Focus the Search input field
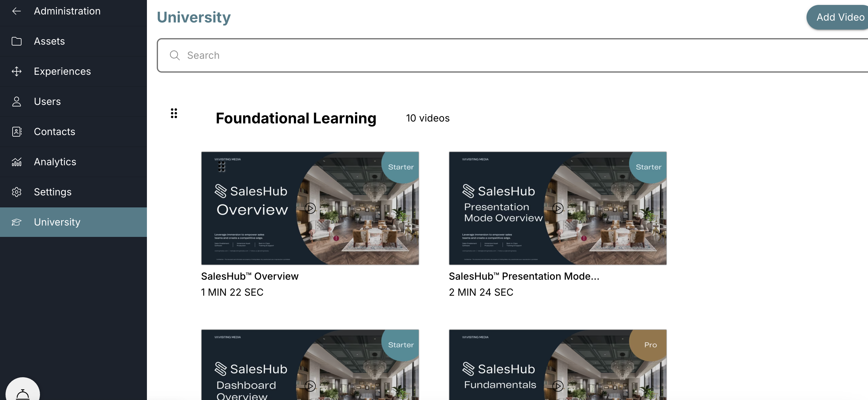This screenshot has width=868, height=400. (x=512, y=55)
